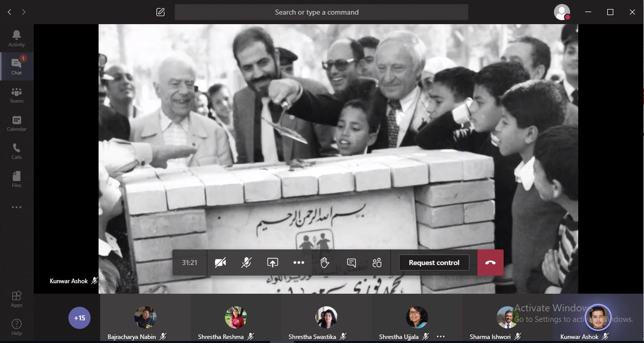Hang up the call
644x343 pixels.
click(x=490, y=263)
